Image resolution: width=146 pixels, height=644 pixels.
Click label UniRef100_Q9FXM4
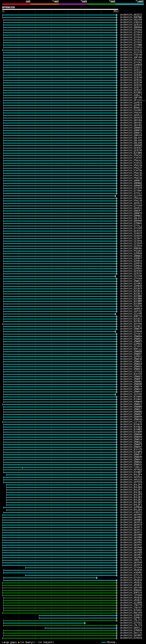(x=131, y=57)
